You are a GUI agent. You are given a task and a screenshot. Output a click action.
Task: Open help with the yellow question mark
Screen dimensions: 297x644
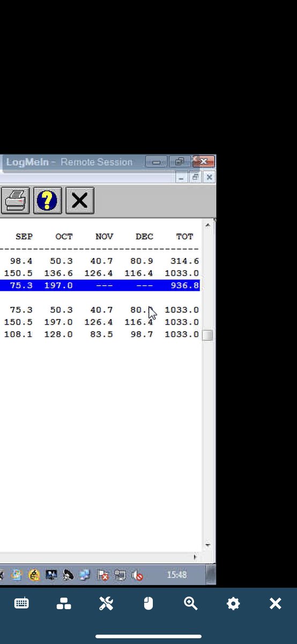[x=48, y=201]
